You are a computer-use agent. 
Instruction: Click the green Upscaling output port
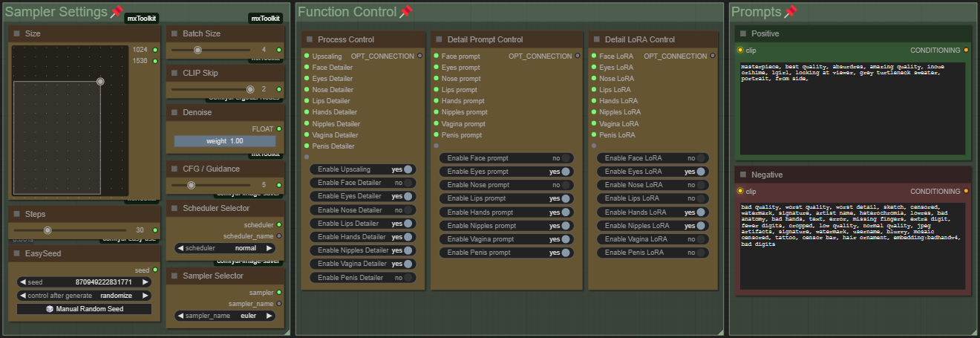[x=305, y=56]
